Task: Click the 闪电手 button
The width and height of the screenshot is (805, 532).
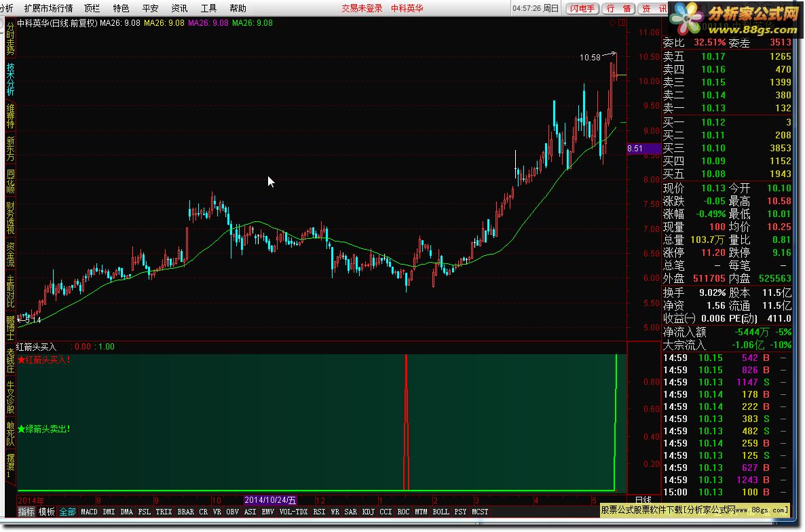Action: [x=582, y=9]
